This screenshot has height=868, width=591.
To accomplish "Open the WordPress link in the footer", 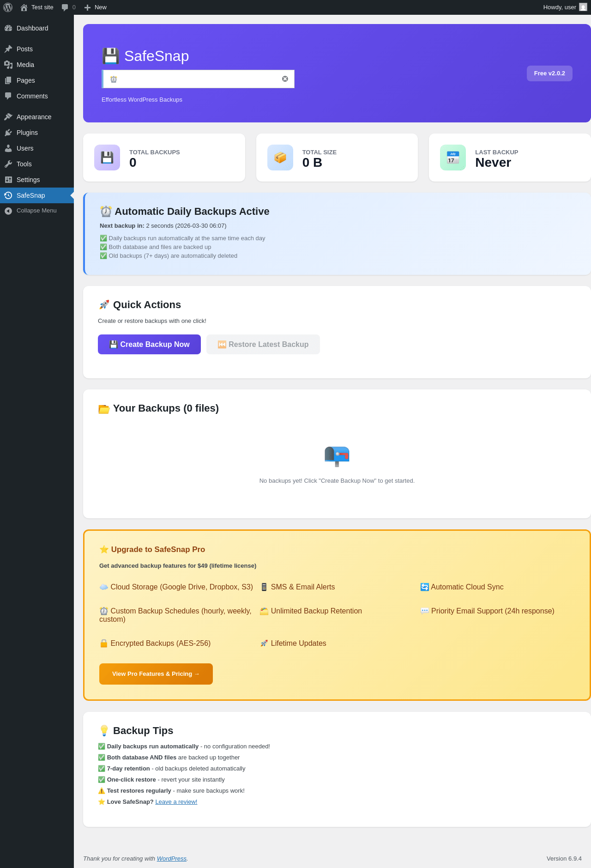I will [172, 859].
